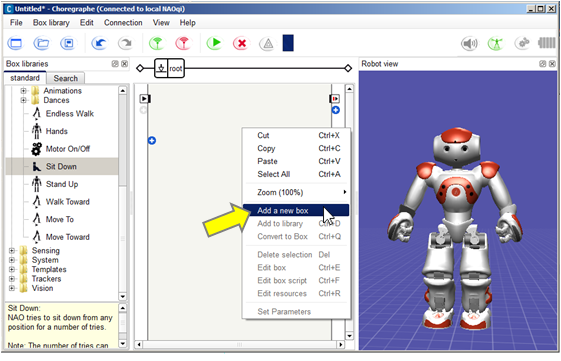The image size is (561, 361).
Task: Click the blue plus icon under the output port
Action: click(336, 110)
